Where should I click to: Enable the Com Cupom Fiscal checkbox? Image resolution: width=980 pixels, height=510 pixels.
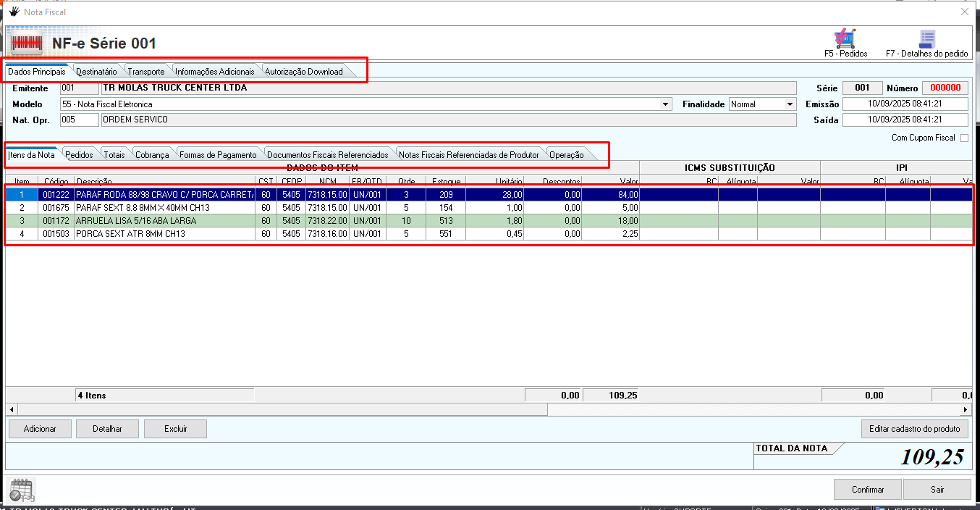click(963, 138)
